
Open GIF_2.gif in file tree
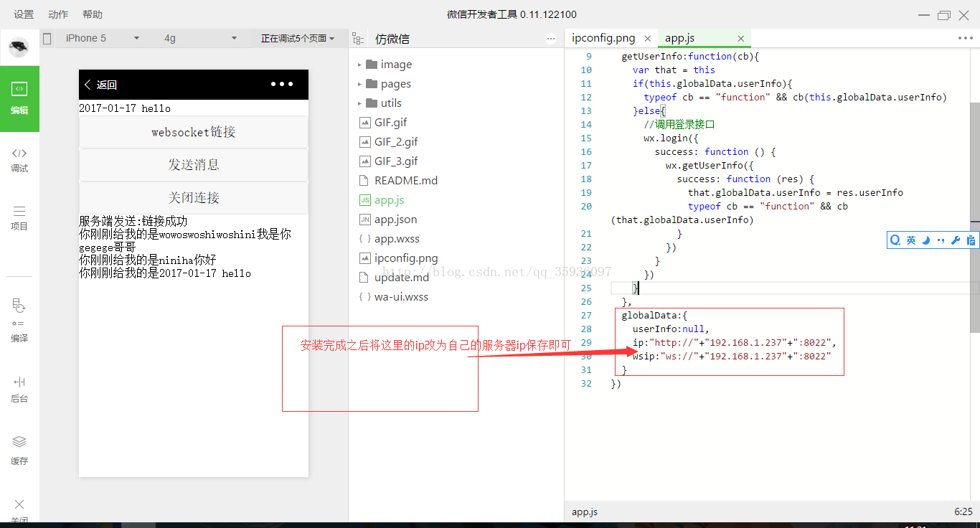(396, 142)
